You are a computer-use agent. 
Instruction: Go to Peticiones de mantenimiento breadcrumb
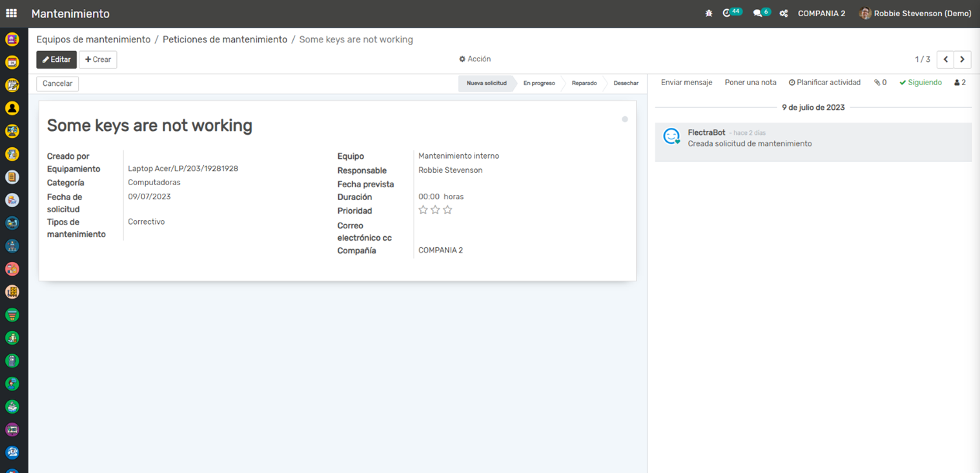coord(225,39)
